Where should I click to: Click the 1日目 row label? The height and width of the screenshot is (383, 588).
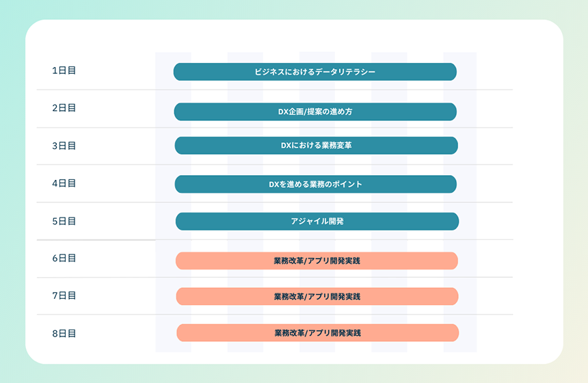coord(64,70)
